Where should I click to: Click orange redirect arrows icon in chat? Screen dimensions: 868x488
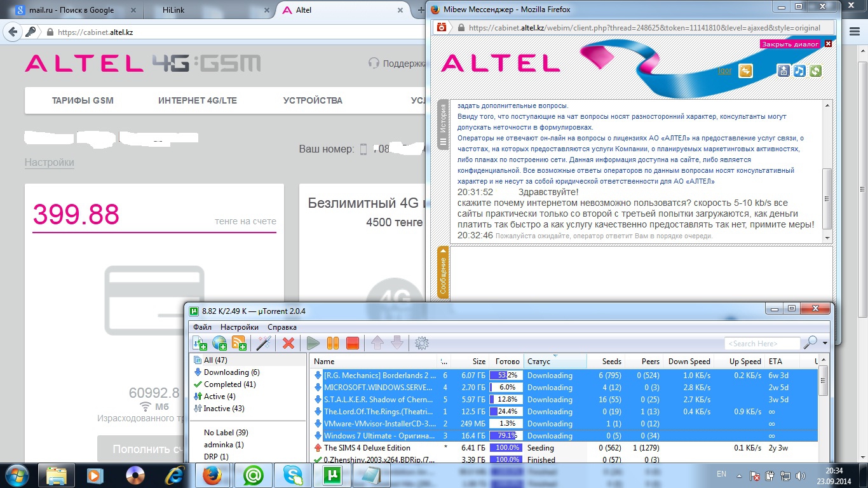point(745,71)
